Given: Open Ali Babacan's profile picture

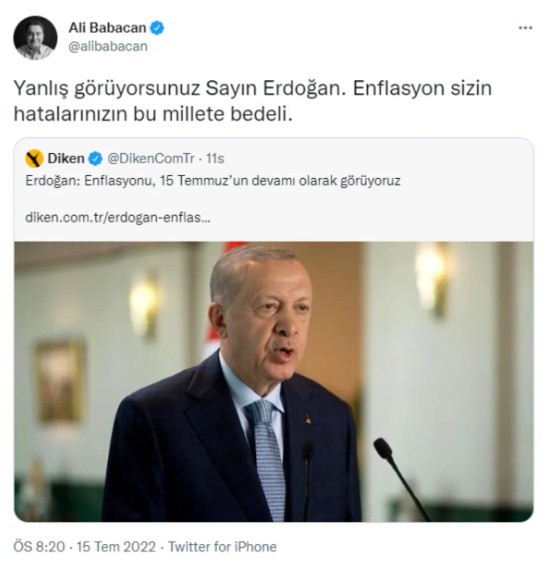Looking at the screenshot, I should (35, 37).
